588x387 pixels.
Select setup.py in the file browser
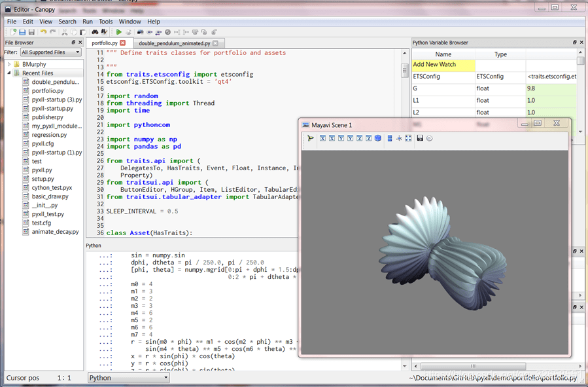[43, 179]
